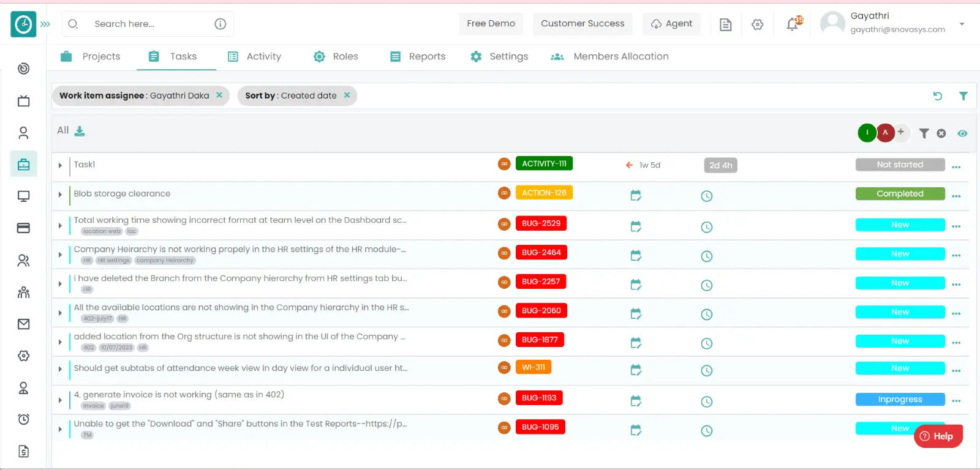Remove Work item assignee filter chip

pyautogui.click(x=219, y=95)
